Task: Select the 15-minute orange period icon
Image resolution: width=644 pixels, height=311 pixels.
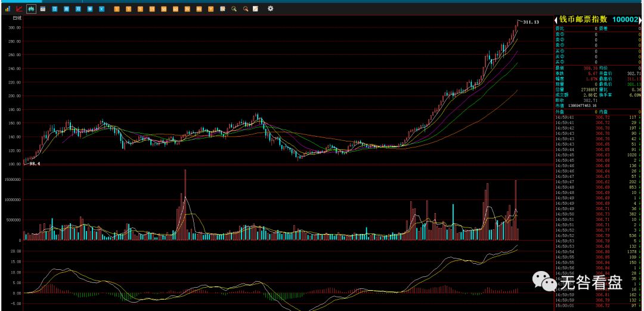Action: [x=152, y=8]
